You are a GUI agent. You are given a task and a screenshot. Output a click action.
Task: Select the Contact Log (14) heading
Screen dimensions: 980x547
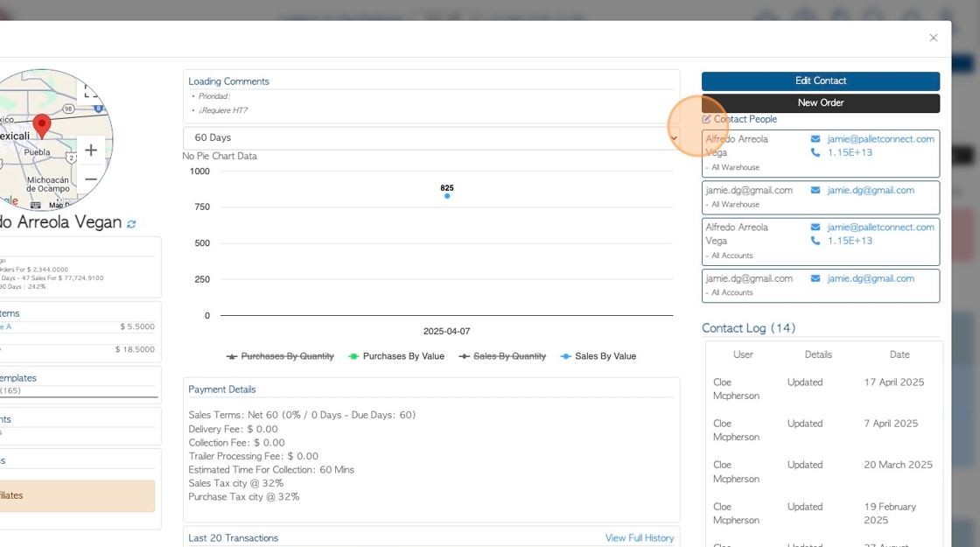[748, 328]
